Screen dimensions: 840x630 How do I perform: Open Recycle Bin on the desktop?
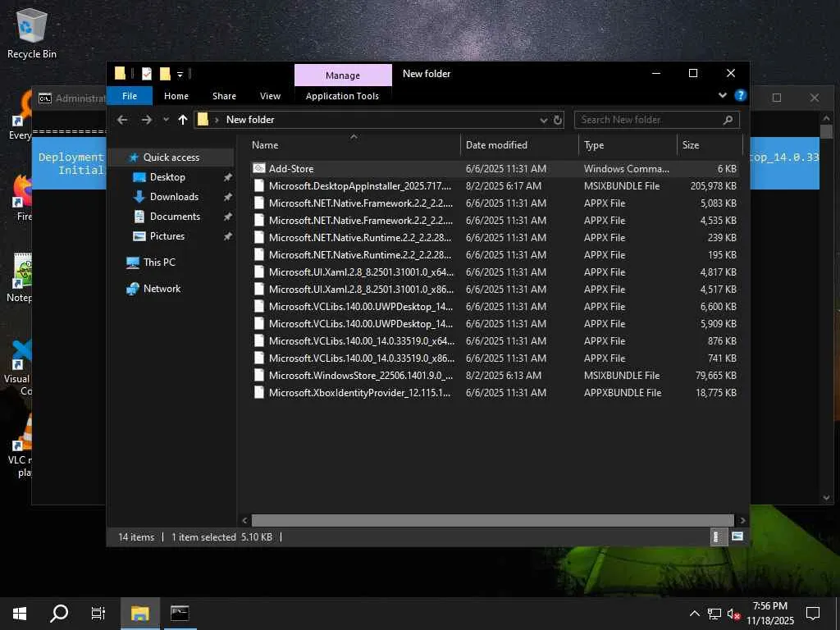coord(32,34)
